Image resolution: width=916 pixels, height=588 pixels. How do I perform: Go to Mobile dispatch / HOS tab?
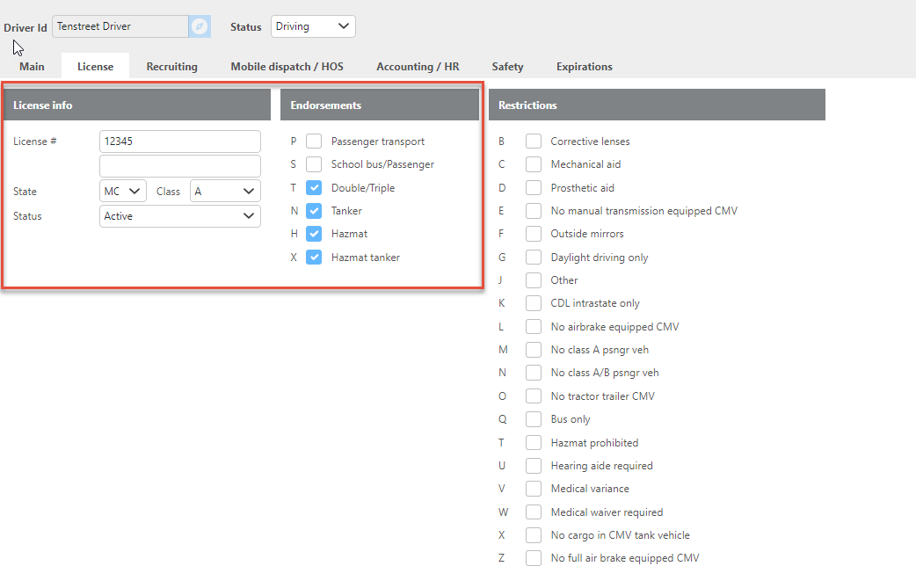point(287,67)
